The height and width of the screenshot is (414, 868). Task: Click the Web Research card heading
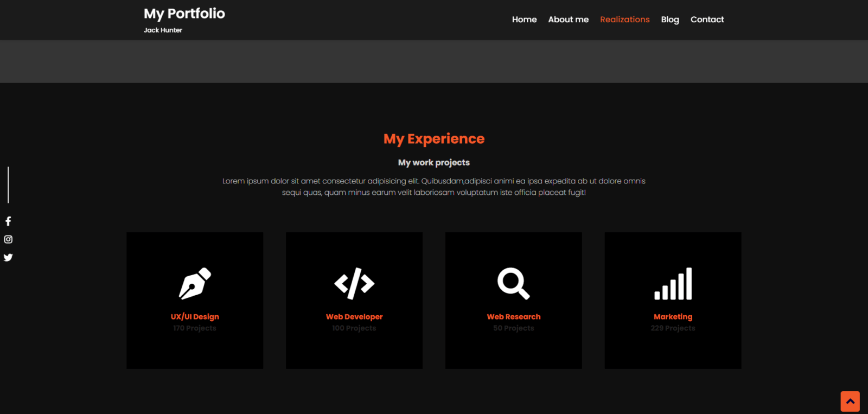[513, 317]
